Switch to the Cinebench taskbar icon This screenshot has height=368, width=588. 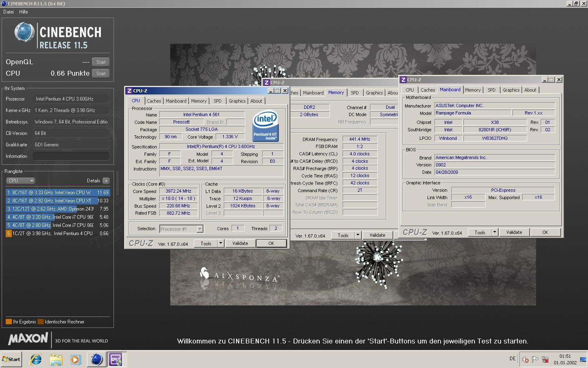(96, 359)
